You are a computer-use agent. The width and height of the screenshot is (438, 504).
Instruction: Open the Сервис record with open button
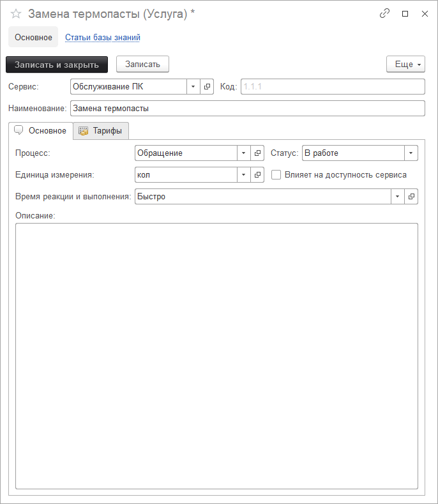point(207,86)
